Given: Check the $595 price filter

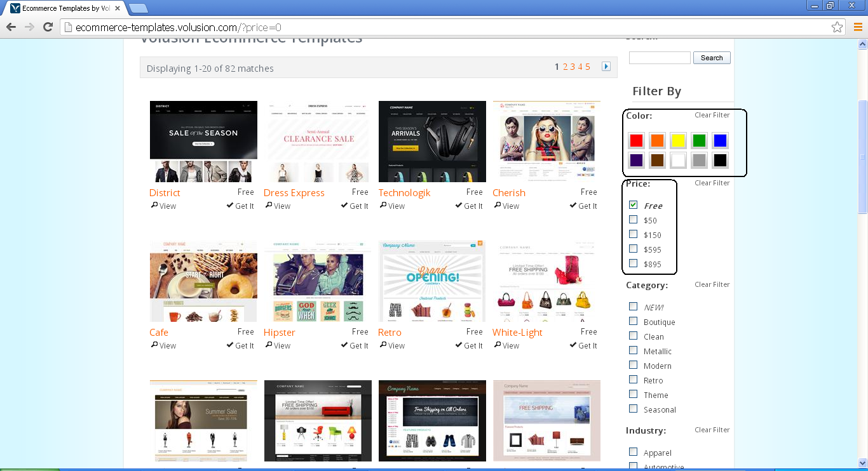Looking at the screenshot, I should click(633, 249).
